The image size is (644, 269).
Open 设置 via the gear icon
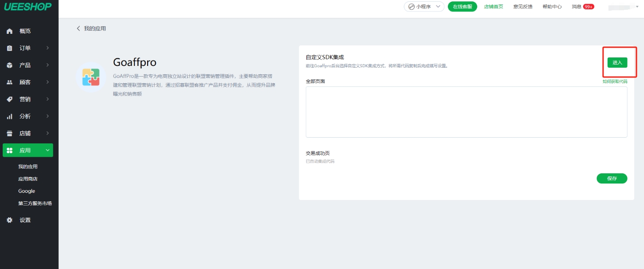(9, 220)
